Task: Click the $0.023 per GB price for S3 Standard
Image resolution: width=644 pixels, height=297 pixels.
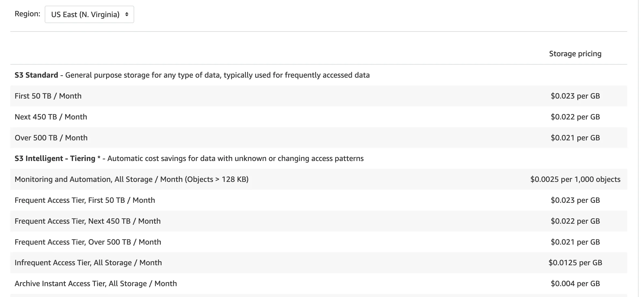Action: [x=575, y=96]
